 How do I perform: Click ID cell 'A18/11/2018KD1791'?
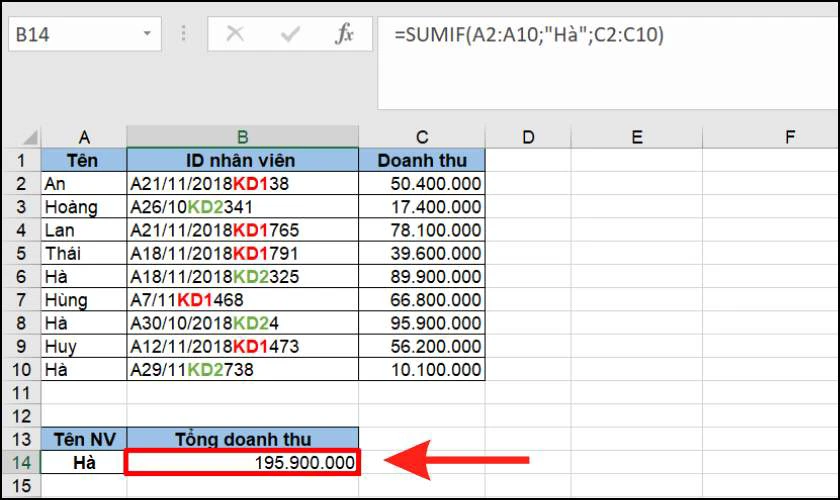243,253
